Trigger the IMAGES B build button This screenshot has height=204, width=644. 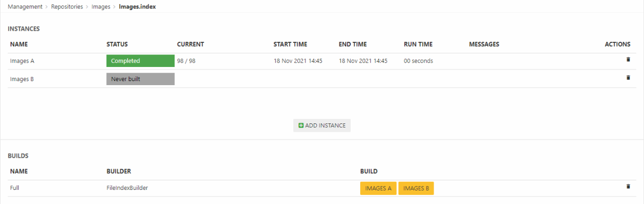coord(416,188)
